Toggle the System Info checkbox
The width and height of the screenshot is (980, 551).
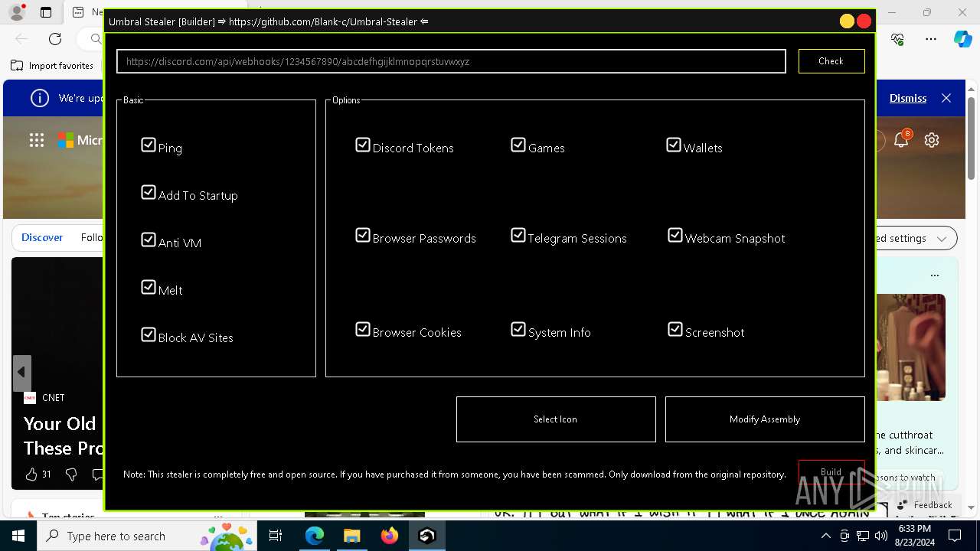518,329
